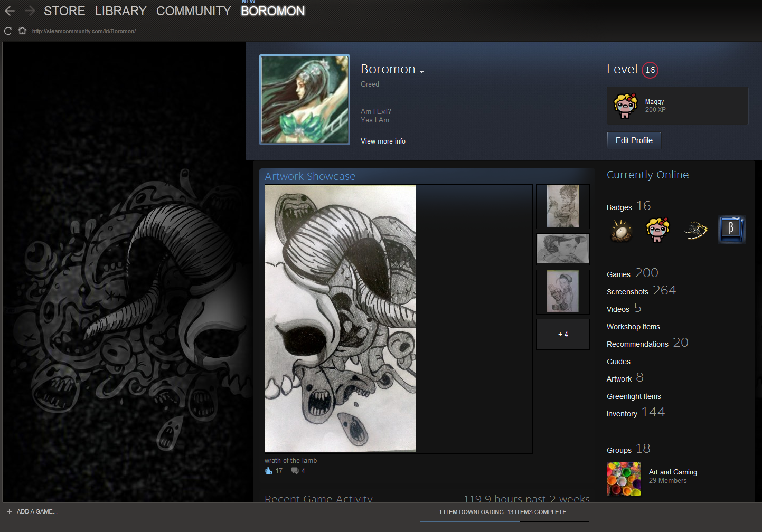The image size is (762, 532).
Task: Click the home icon beside the address bar
Action: pyautogui.click(x=22, y=31)
